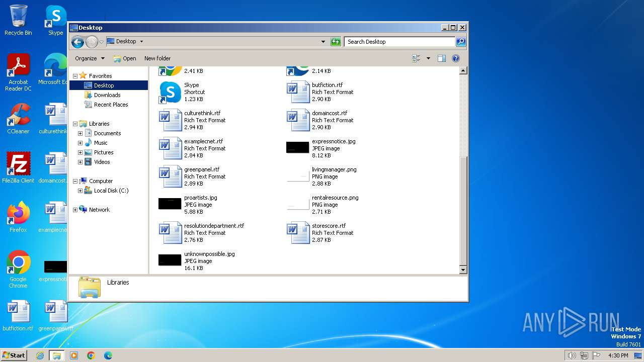Open Windows Media Player from the taskbar
The width and height of the screenshot is (644, 362).
coord(74,355)
